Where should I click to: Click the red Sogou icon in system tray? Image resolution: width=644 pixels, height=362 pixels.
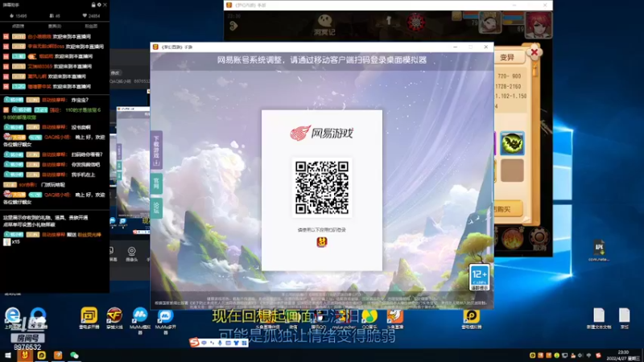coord(598,356)
